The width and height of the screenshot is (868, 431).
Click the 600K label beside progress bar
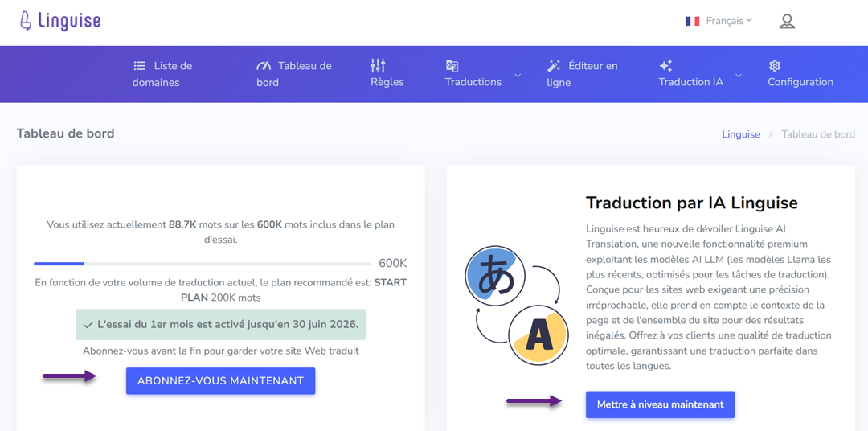(x=393, y=263)
